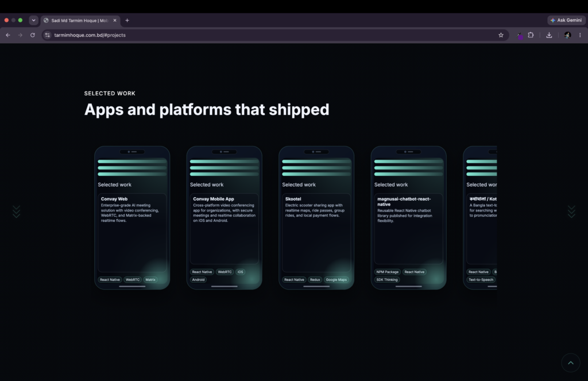This screenshot has width=588, height=381.
Task: Click the right triple-chevron carousel arrow
Action: click(571, 211)
